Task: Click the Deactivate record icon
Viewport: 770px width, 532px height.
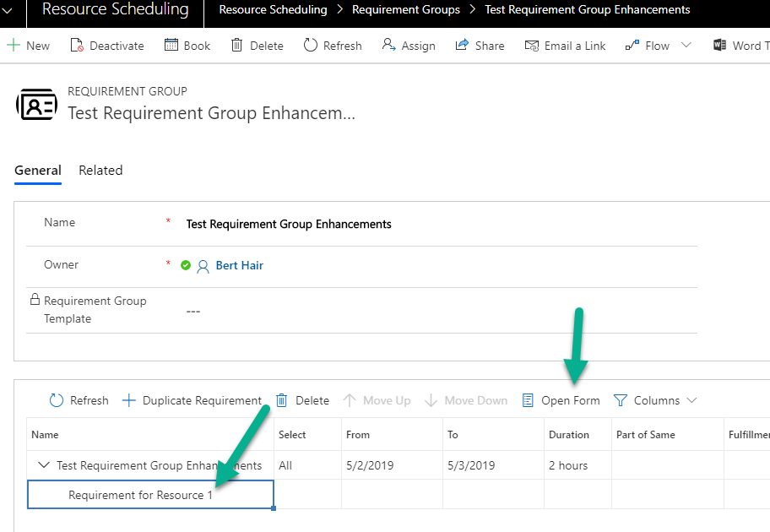Action: 79,45
